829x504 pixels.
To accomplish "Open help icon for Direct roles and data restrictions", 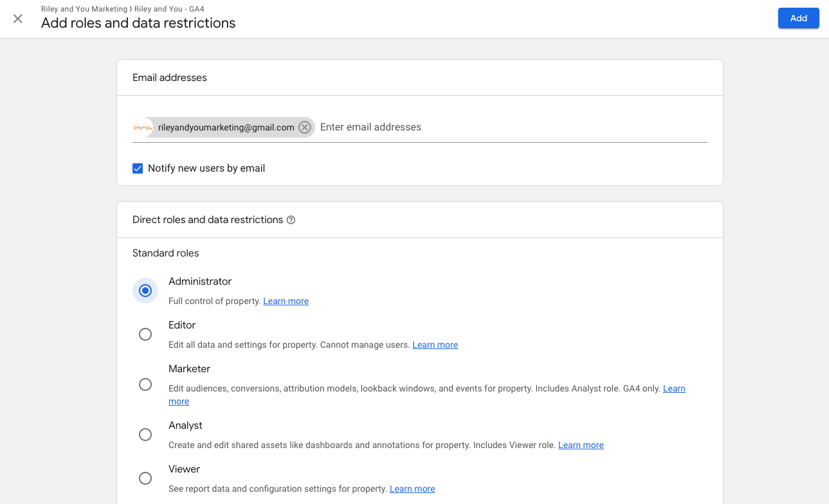I will (x=291, y=220).
